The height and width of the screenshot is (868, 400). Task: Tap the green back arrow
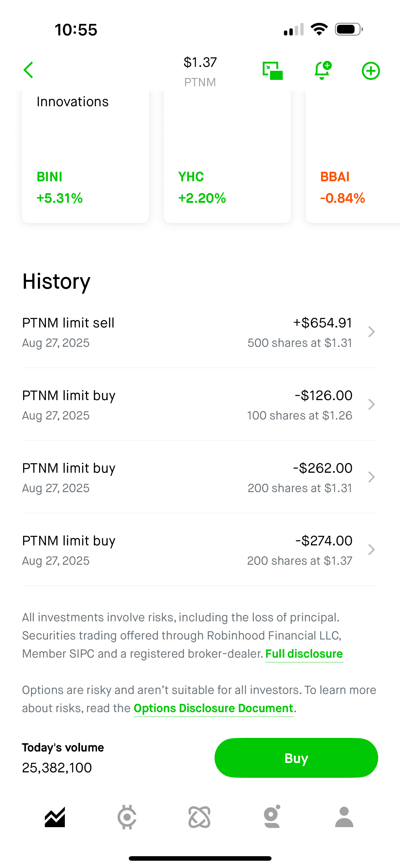point(28,70)
